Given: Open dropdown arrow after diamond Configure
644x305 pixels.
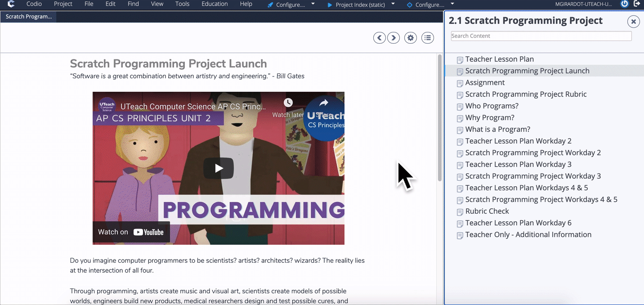Looking at the screenshot, I should point(452,4).
